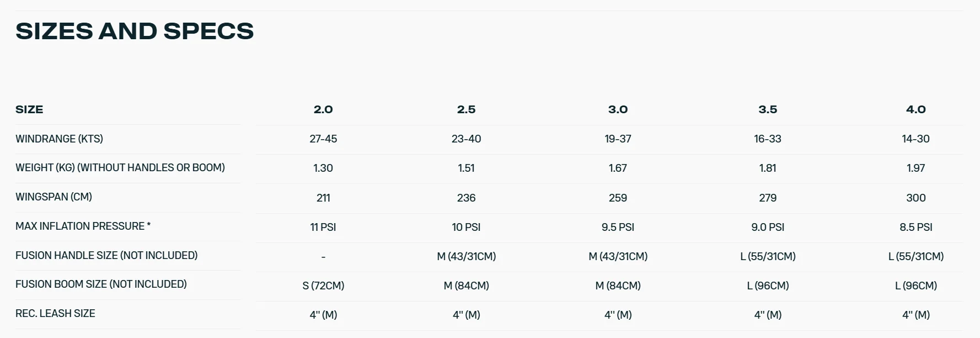980x338 pixels.
Task: Click the 1.97 weight value
Action: [915, 168]
